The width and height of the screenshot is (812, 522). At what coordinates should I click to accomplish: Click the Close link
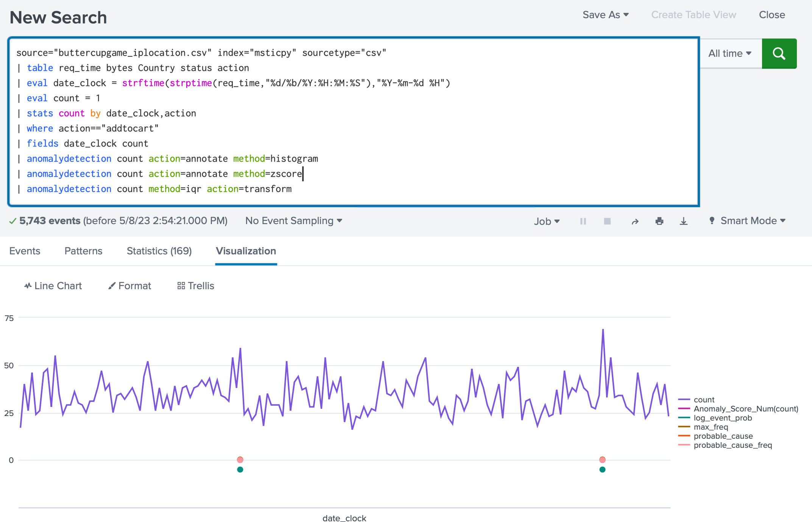pos(771,15)
